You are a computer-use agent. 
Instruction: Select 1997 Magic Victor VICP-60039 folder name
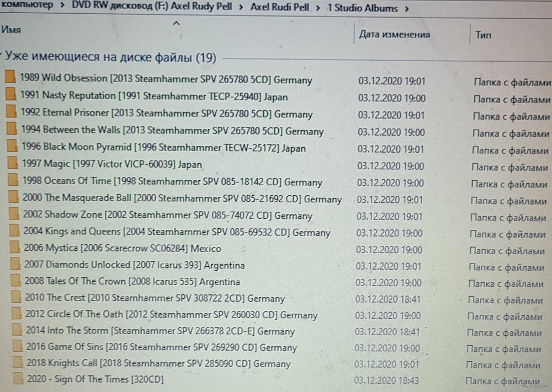tap(112, 164)
